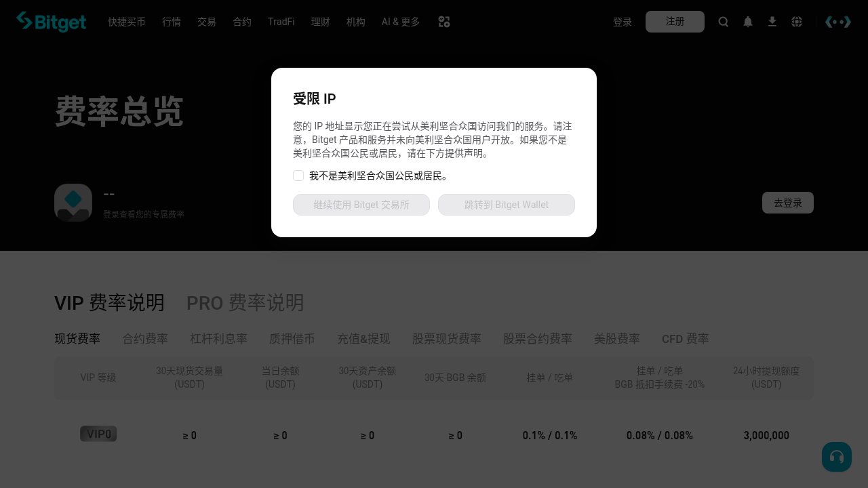Image resolution: width=868 pixels, height=488 pixels.
Task: Open the 行情 menu
Action: 172,22
